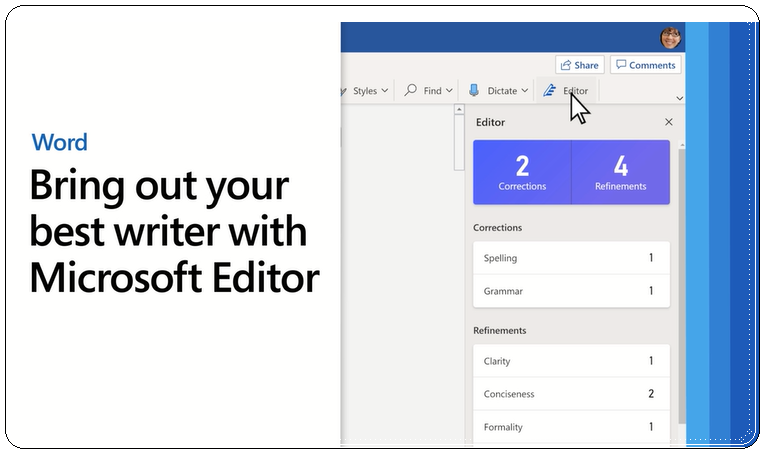Click the user profile avatar

point(670,38)
